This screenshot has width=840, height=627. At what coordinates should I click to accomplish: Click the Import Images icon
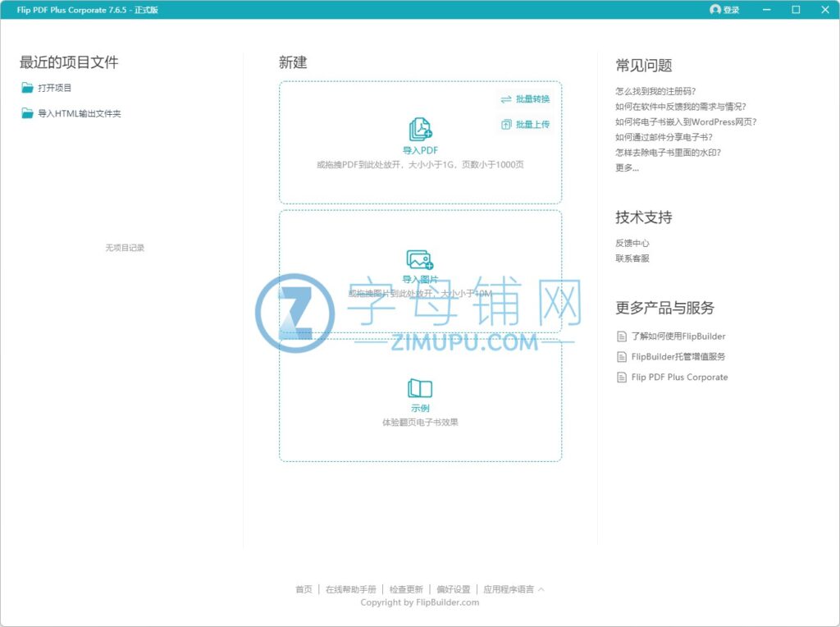click(420, 260)
